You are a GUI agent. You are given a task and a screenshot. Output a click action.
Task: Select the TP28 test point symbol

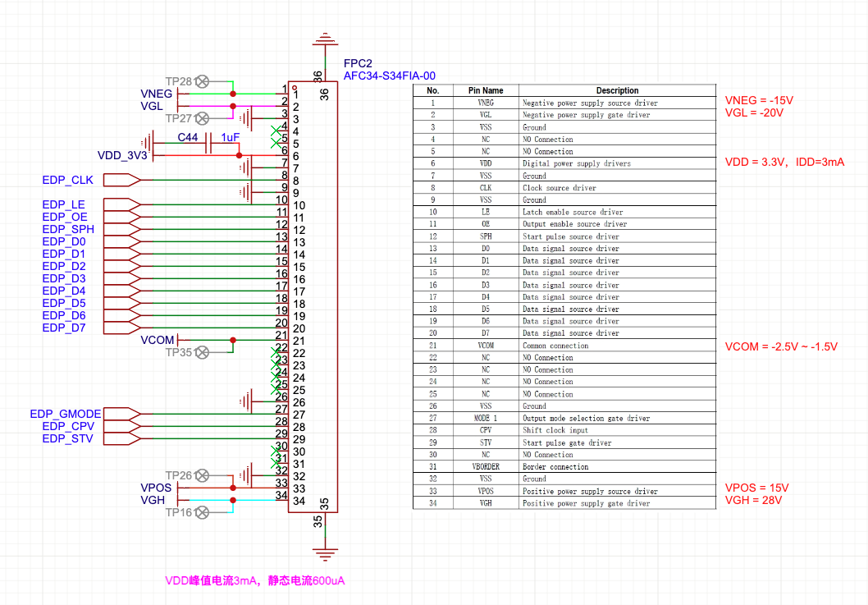(x=203, y=81)
